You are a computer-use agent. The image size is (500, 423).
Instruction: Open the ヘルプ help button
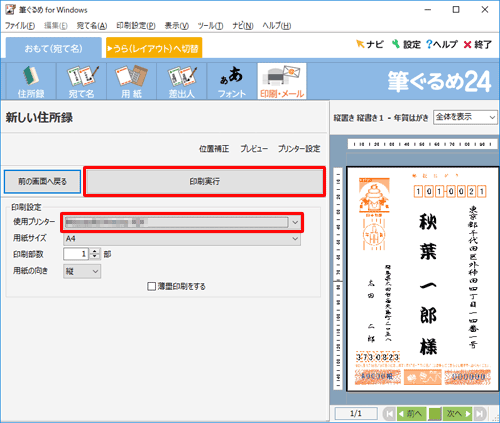442,44
